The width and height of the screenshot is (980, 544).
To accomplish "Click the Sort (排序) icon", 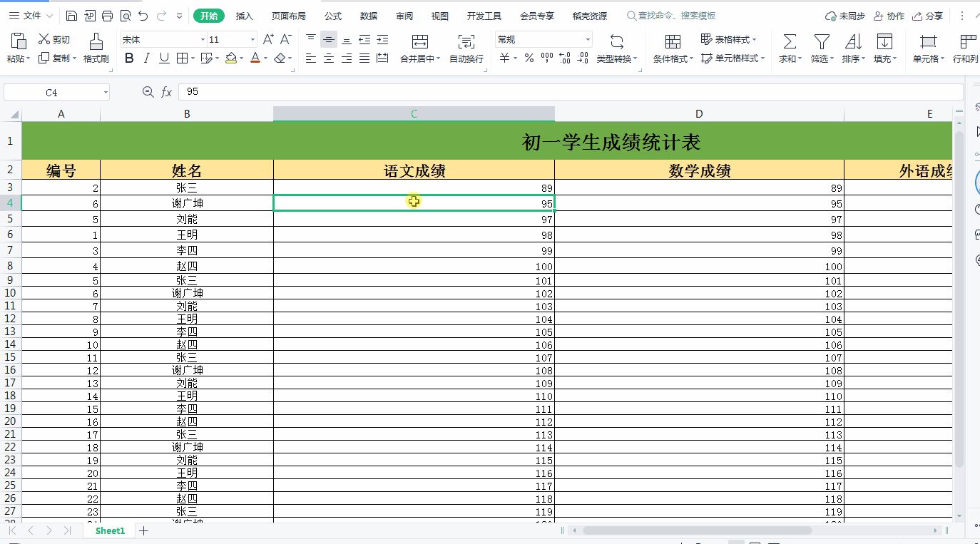I will (853, 41).
